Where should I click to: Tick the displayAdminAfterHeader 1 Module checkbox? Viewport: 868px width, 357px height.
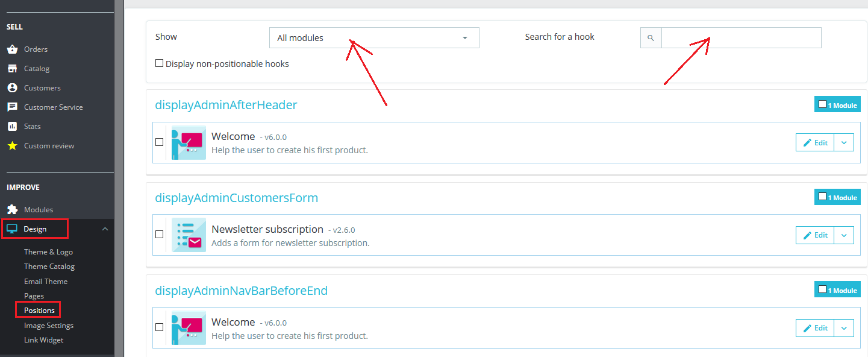823,104
